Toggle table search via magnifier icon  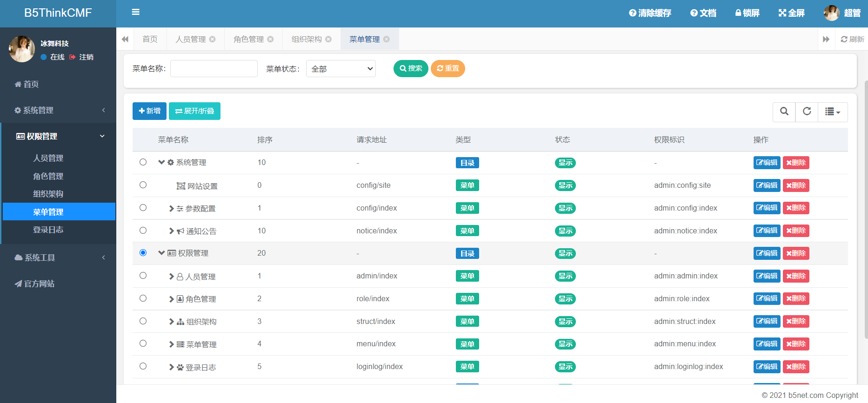click(x=784, y=112)
